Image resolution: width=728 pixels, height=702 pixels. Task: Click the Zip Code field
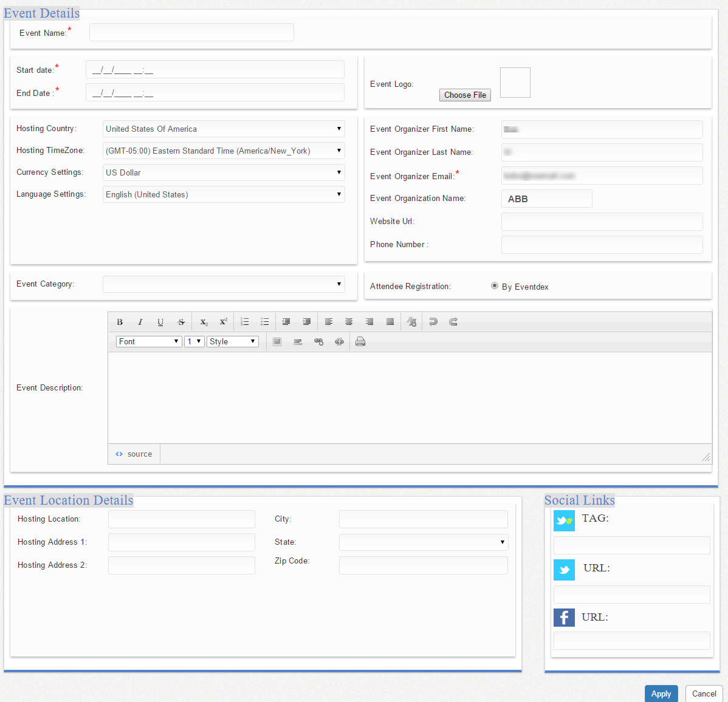click(x=424, y=565)
